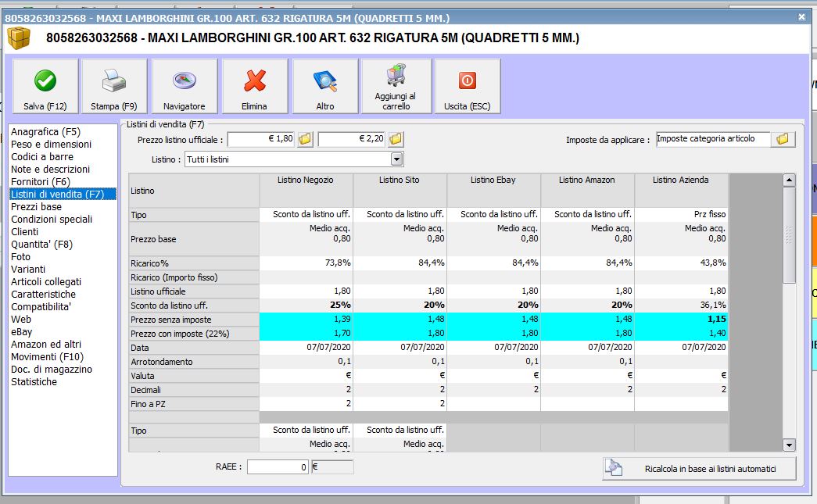817x504 pixels.
Task: Click 36,1% discount in Listino Azienda
Action: (681, 305)
